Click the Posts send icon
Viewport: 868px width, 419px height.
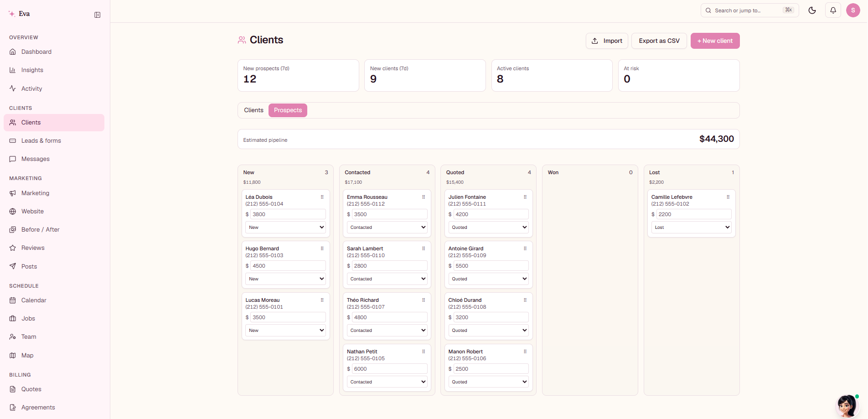point(13,266)
